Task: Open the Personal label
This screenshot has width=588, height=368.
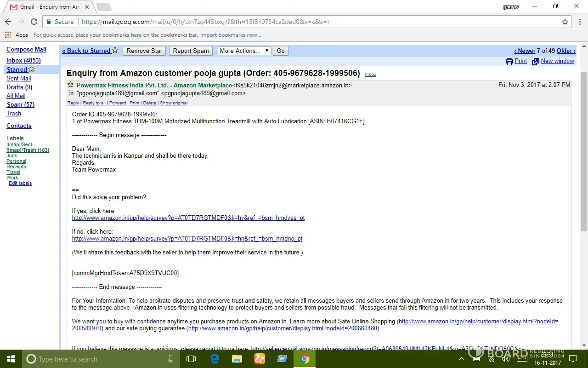Action: 16,161
